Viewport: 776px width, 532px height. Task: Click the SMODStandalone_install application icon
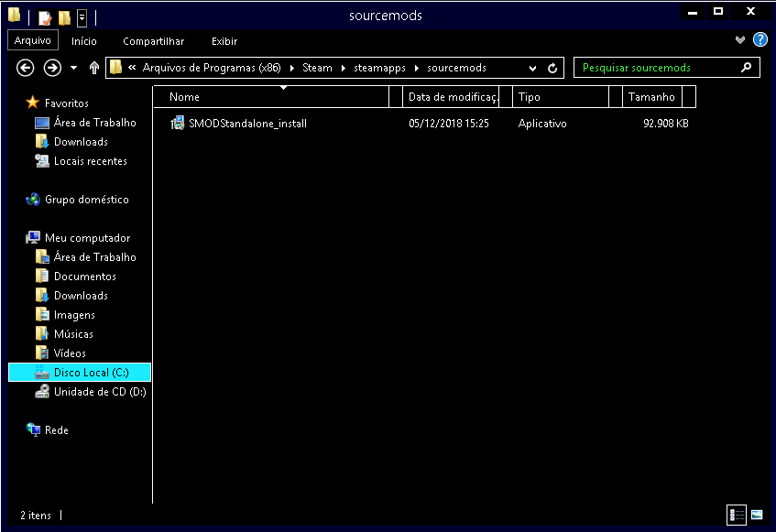177,123
